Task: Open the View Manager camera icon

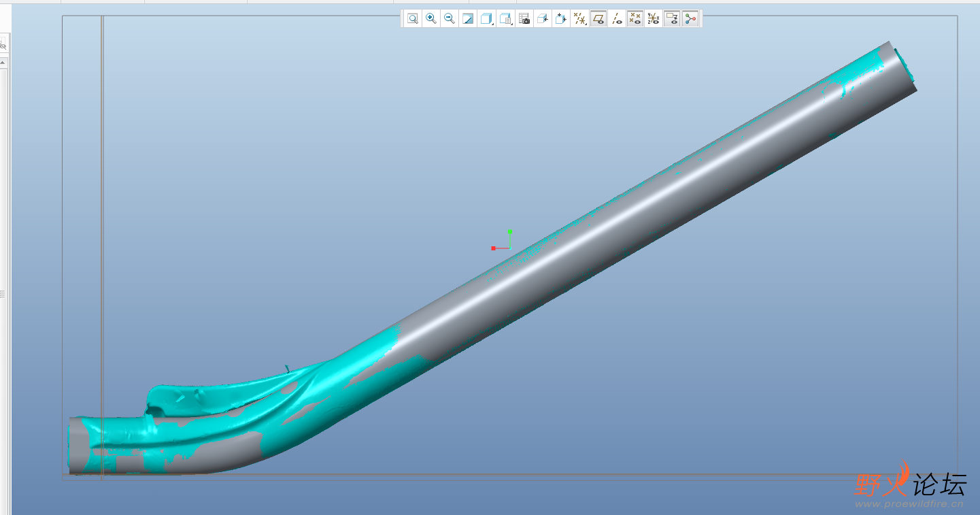Action: [x=524, y=19]
